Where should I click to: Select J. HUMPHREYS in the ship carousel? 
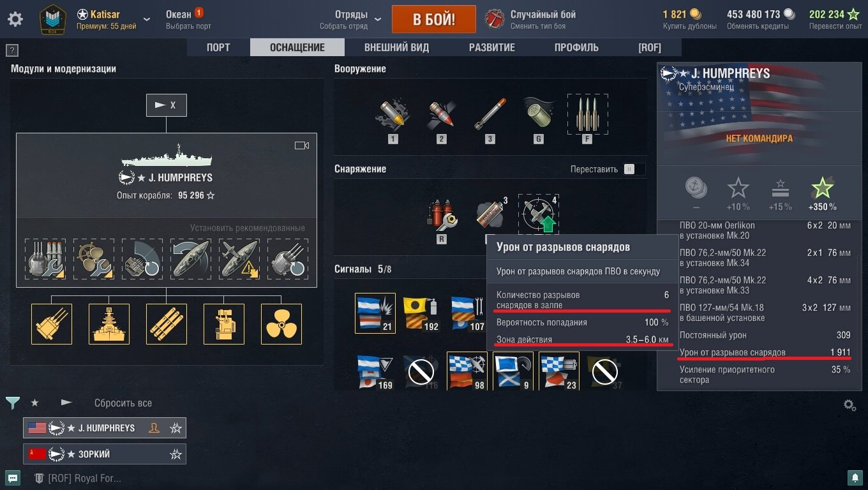[x=105, y=428]
